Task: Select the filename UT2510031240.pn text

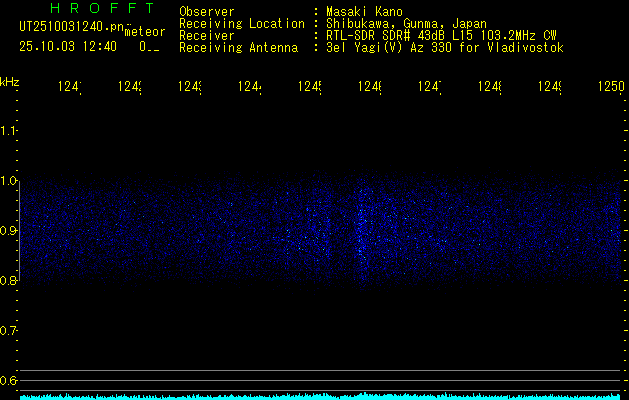Action: 72,27
